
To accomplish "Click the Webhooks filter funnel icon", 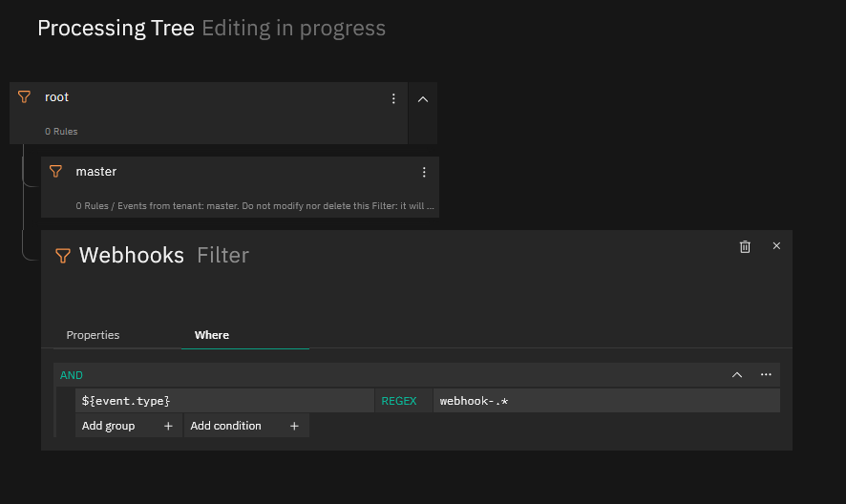I will 63,255.
